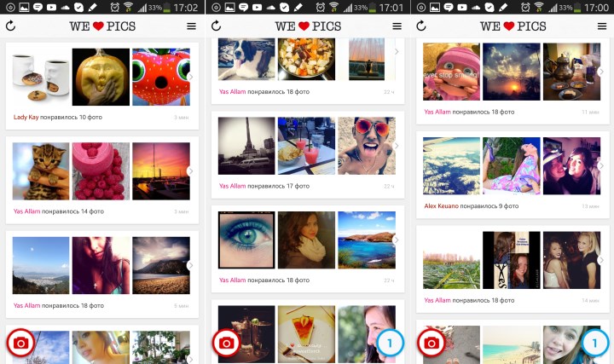The height and width of the screenshot is (364, 614).
Task: Tap Wi-Fi icon in 17:02 status bar
Action: pos(128,7)
